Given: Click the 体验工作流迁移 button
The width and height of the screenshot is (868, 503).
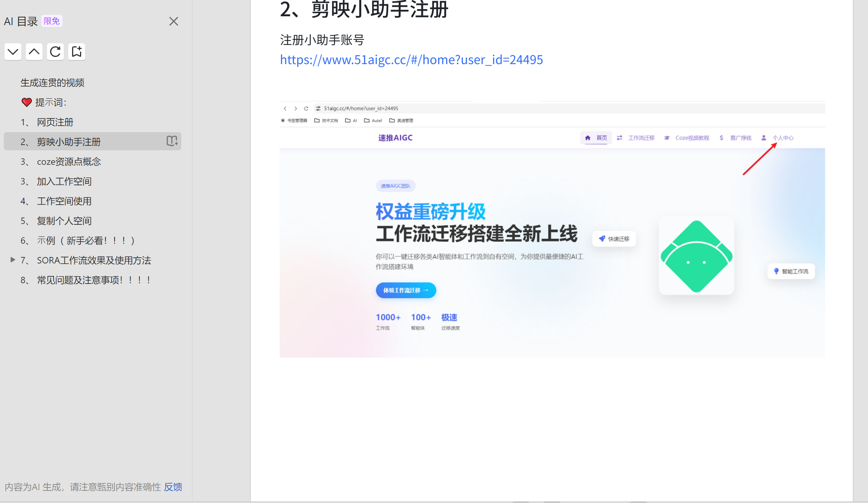Looking at the screenshot, I should point(406,290).
